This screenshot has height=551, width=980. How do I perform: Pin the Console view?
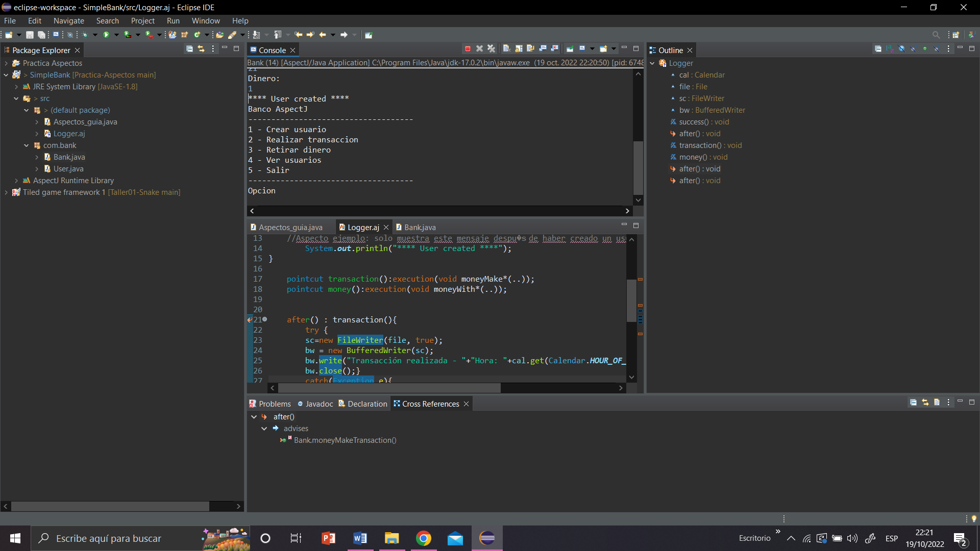point(570,48)
